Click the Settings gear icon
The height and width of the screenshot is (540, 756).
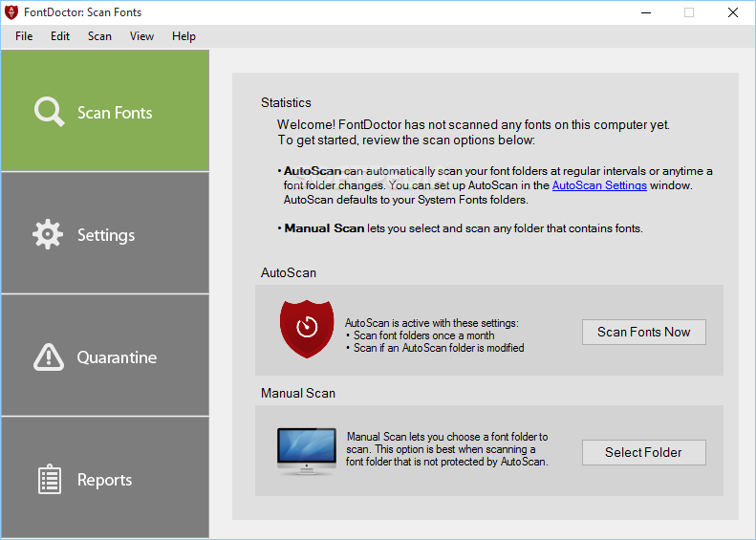click(48, 234)
